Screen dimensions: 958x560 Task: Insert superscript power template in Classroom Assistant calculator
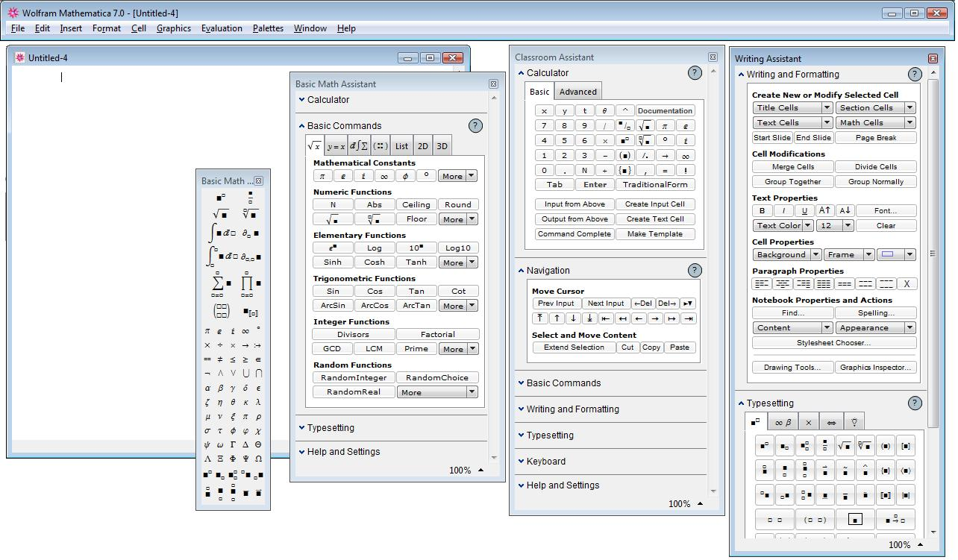point(624,140)
